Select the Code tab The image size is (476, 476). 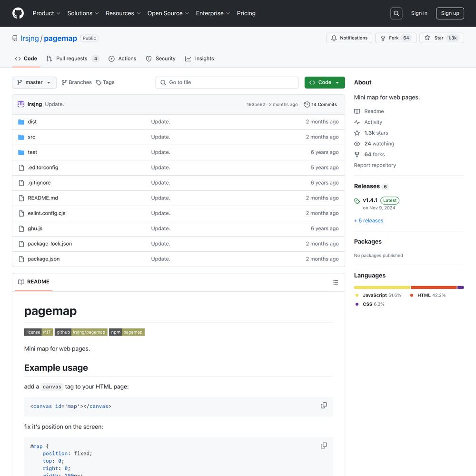click(26, 59)
